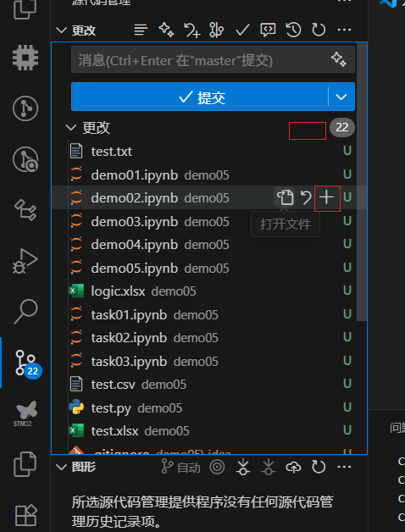405x532 pixels.
Task: Click target icon in graph toolbar
Action: [217, 468]
